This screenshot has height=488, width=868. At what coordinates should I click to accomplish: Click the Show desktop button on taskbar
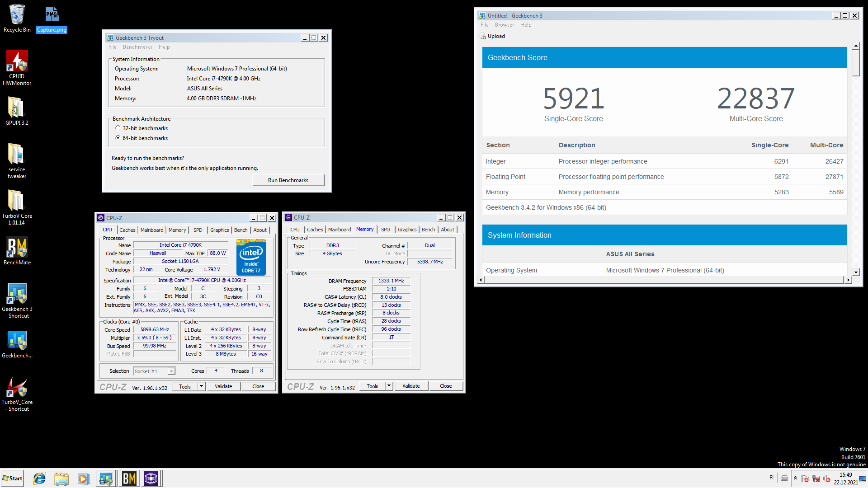coord(863,479)
